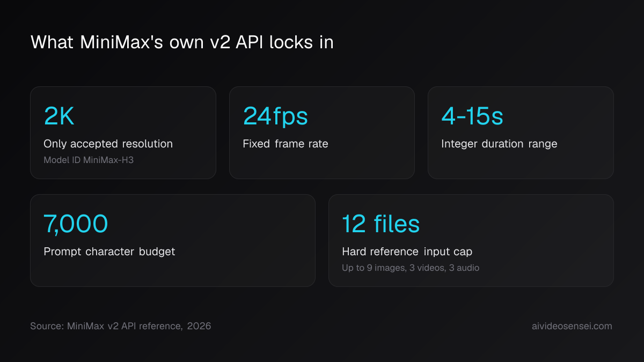The width and height of the screenshot is (644, 362).
Task: Click the "4-15s" value
Action: tap(472, 116)
